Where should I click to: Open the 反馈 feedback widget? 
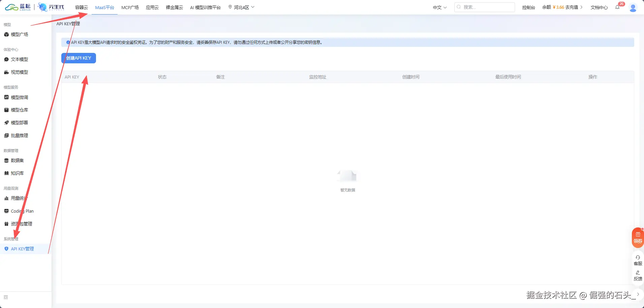coord(638,276)
